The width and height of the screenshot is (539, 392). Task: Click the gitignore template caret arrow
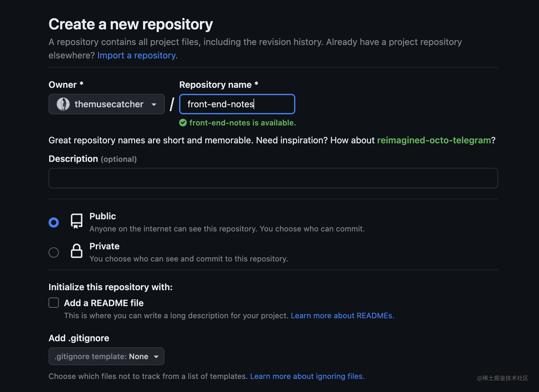(156, 357)
